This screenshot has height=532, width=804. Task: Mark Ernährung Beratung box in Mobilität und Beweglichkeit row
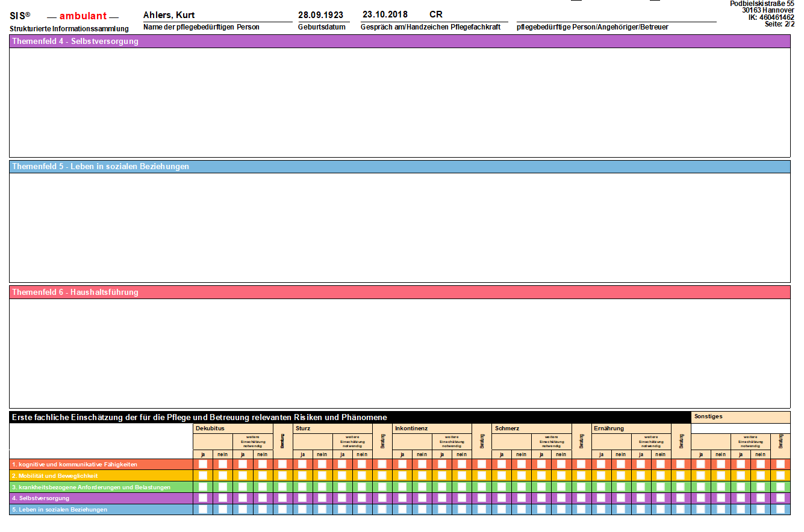pyautogui.click(x=681, y=475)
